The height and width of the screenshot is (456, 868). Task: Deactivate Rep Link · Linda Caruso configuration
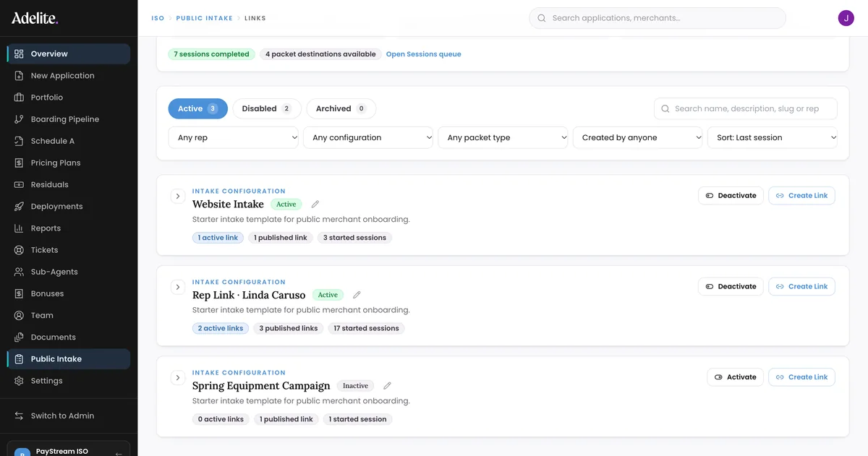click(731, 286)
